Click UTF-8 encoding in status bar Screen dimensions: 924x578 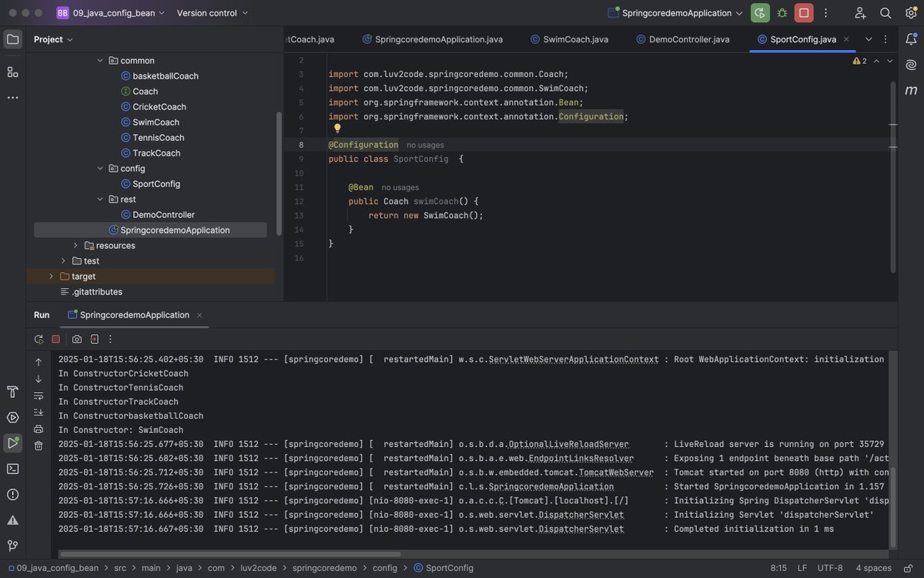(x=830, y=568)
